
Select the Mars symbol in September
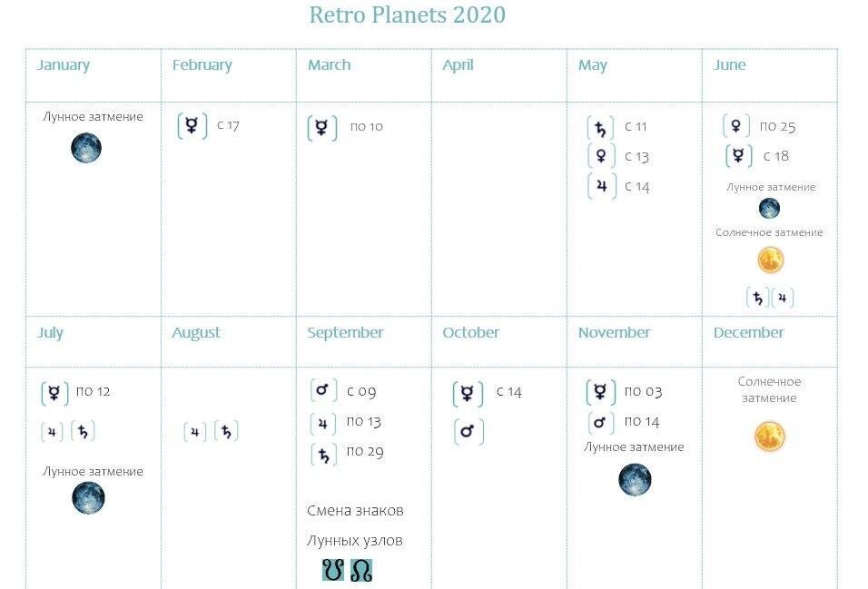pos(323,391)
